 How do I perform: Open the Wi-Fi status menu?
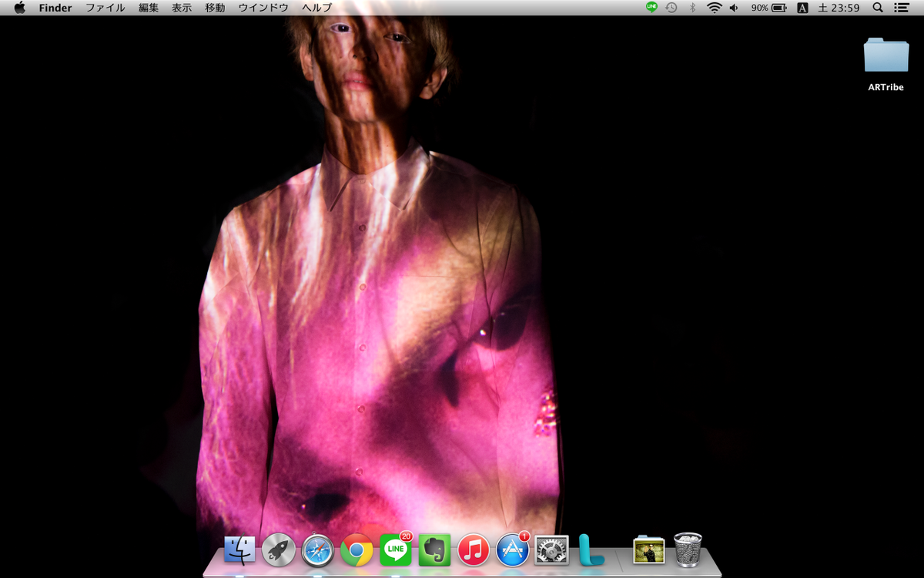[714, 8]
